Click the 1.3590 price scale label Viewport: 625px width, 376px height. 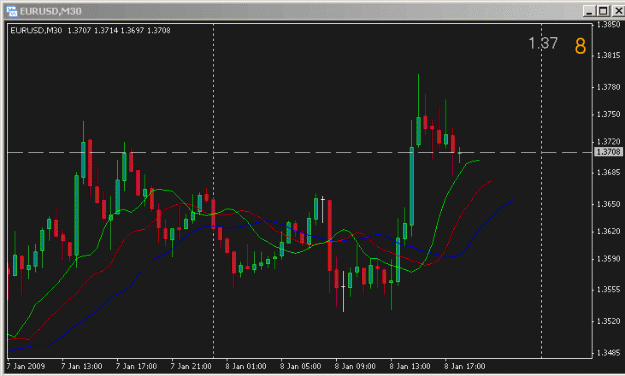click(608, 259)
